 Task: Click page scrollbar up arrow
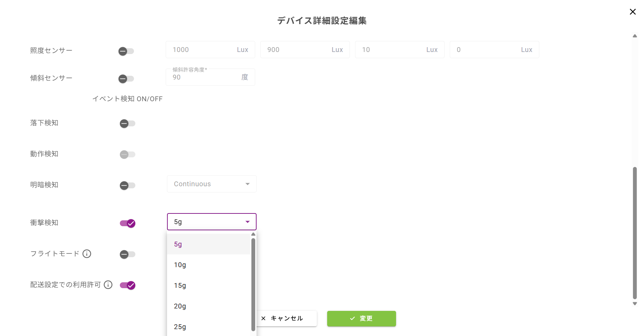click(x=635, y=36)
